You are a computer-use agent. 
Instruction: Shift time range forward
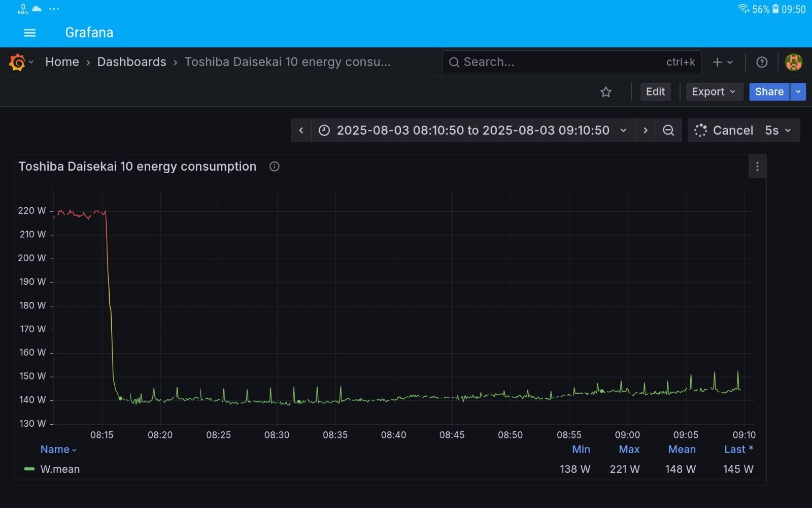click(x=645, y=131)
